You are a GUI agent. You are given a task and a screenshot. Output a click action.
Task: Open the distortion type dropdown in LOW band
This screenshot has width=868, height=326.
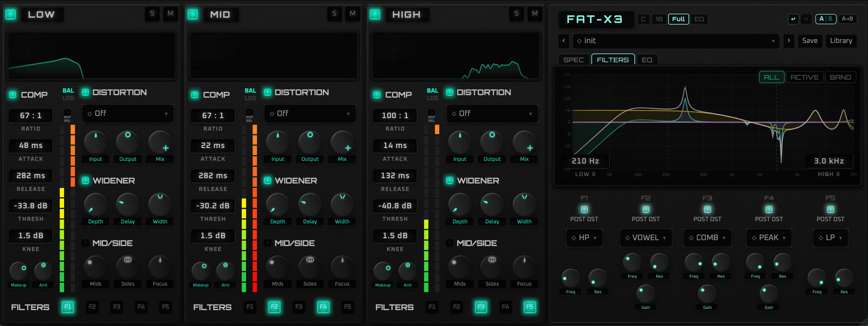point(128,114)
